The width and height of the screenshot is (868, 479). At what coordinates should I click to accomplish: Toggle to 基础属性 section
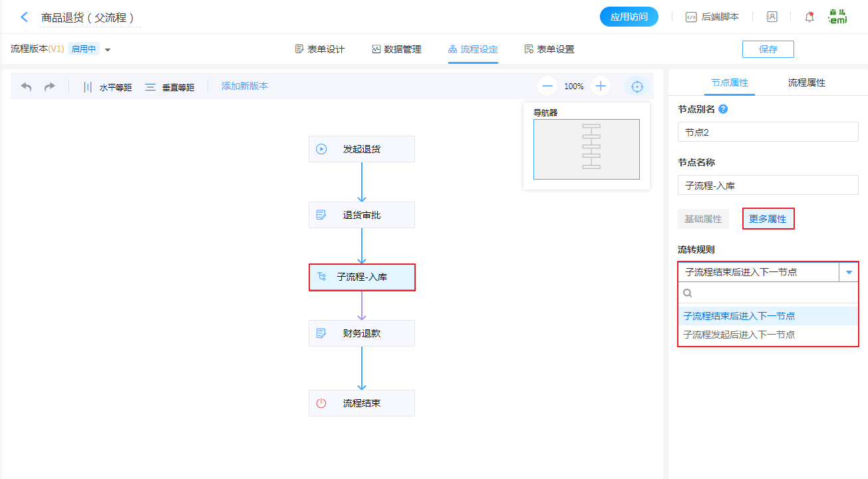703,219
